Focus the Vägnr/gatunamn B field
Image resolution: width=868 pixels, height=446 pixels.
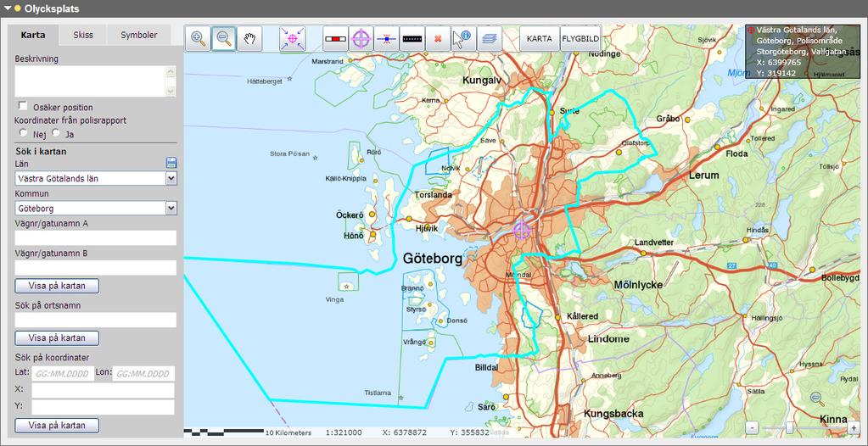coord(96,268)
